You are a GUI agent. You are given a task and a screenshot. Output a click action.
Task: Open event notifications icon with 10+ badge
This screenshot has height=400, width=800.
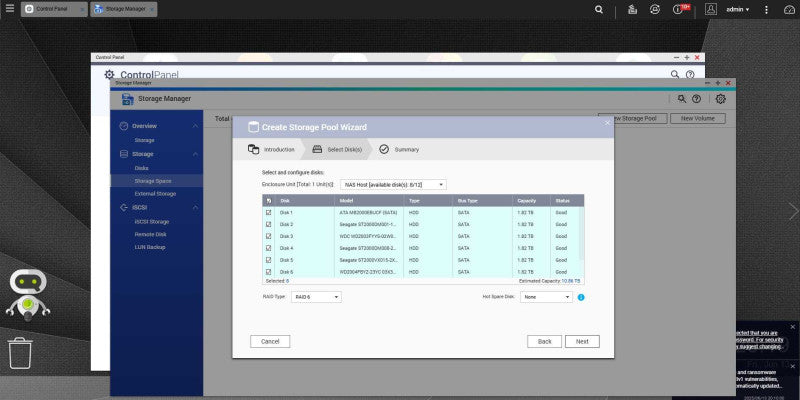(680, 9)
